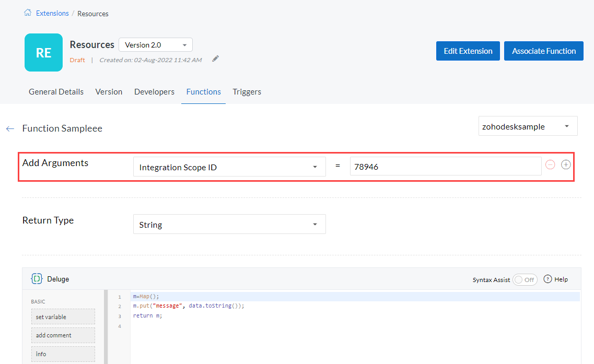Screen dimensions: 594x364
Task: Click the Extensions breadcrumb link
Action: point(52,13)
